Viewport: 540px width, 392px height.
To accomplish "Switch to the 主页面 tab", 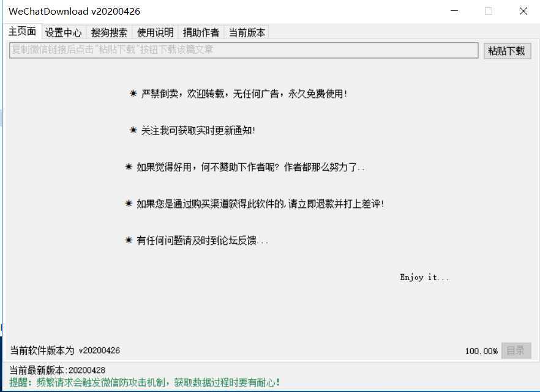I will [23, 32].
